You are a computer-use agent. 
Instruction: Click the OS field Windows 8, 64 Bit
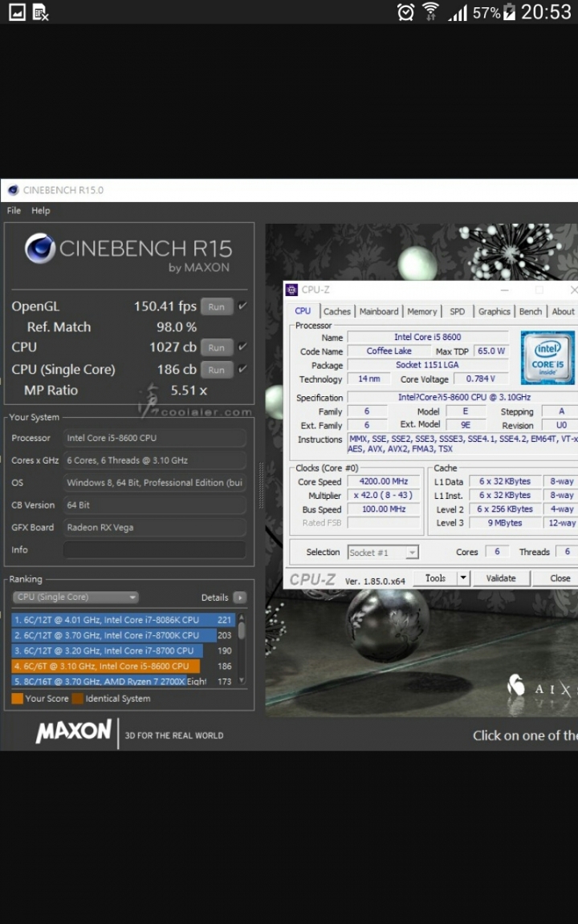click(x=154, y=483)
